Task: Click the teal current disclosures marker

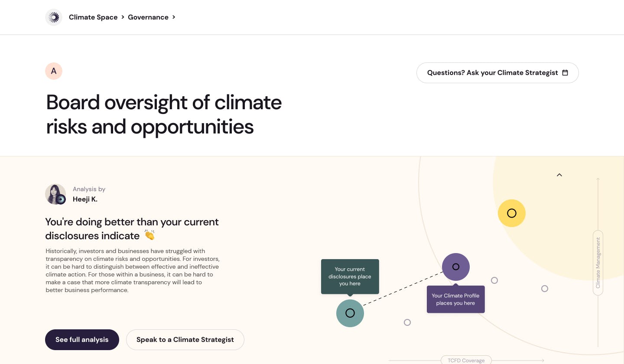Action: click(x=350, y=313)
